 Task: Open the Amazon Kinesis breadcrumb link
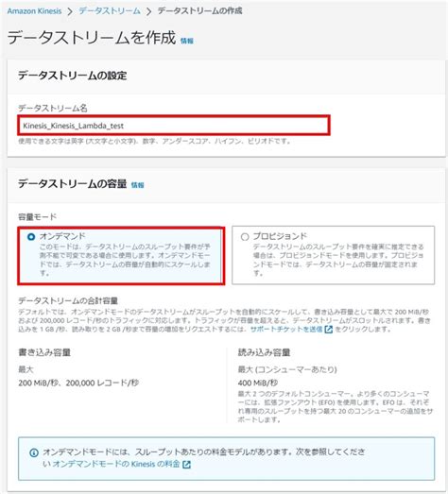[34, 11]
